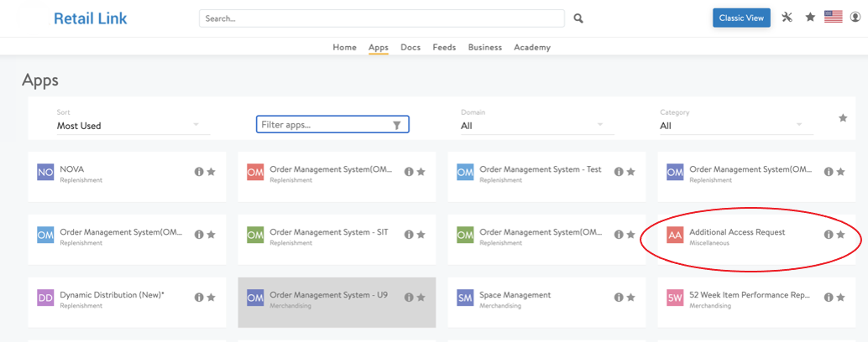The width and height of the screenshot is (868, 342).
Task: Open Order Management System - U9 app
Action: [x=337, y=303]
